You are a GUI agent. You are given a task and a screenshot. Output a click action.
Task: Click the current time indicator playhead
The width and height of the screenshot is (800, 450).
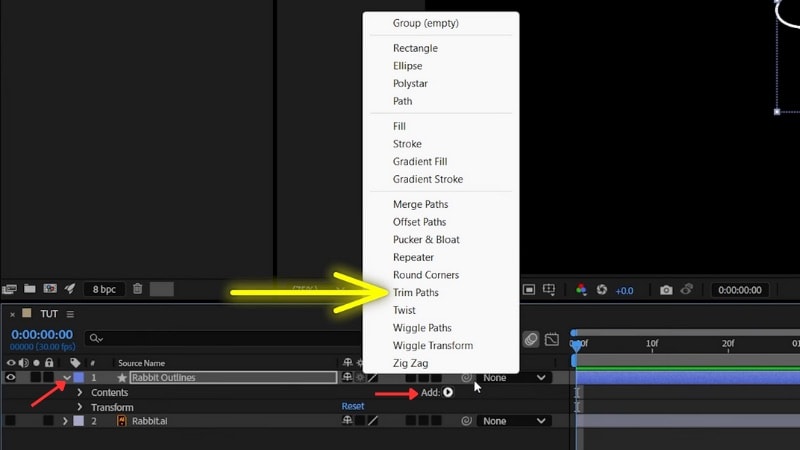coord(576,345)
